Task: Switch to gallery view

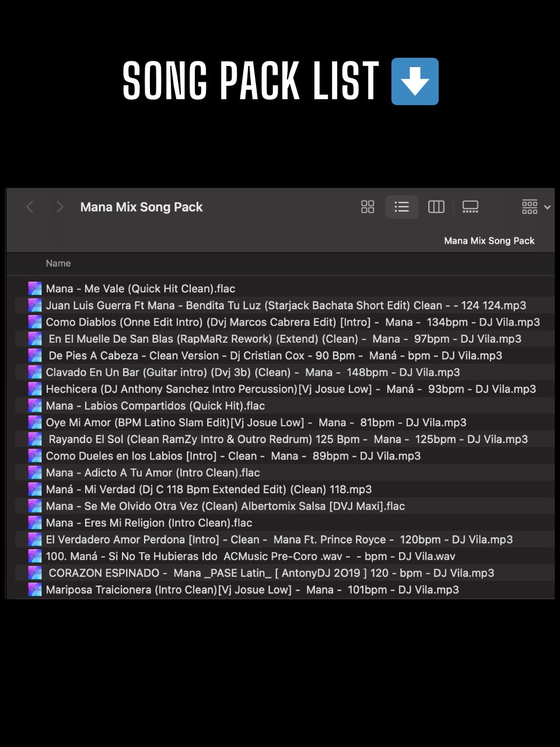Action: pyautogui.click(x=470, y=207)
